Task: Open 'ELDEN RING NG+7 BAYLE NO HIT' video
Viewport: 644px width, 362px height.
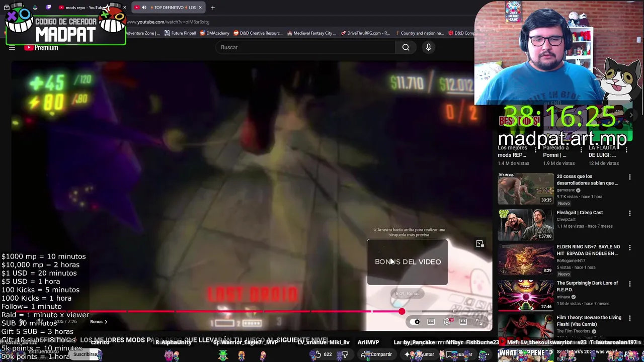Action: (588, 250)
